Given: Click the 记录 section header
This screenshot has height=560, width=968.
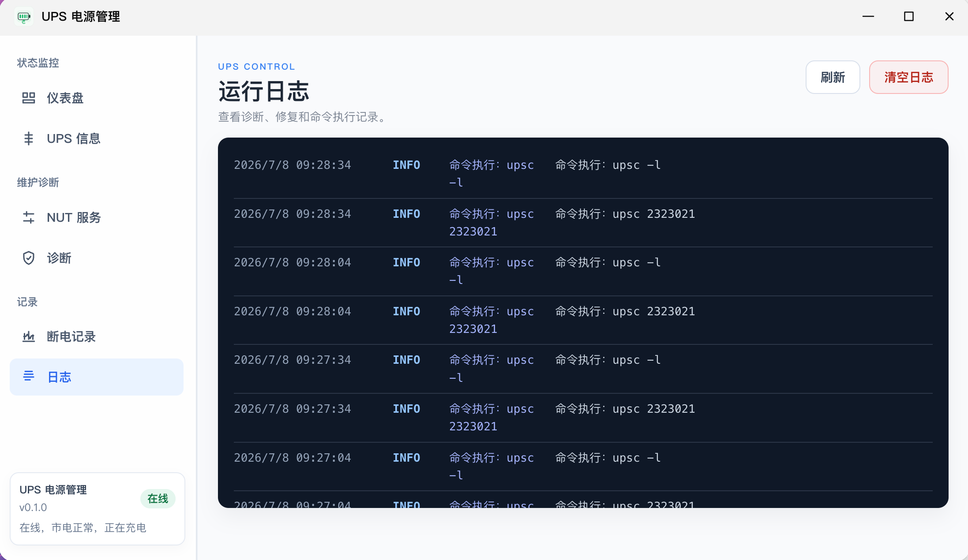Looking at the screenshot, I should point(27,302).
